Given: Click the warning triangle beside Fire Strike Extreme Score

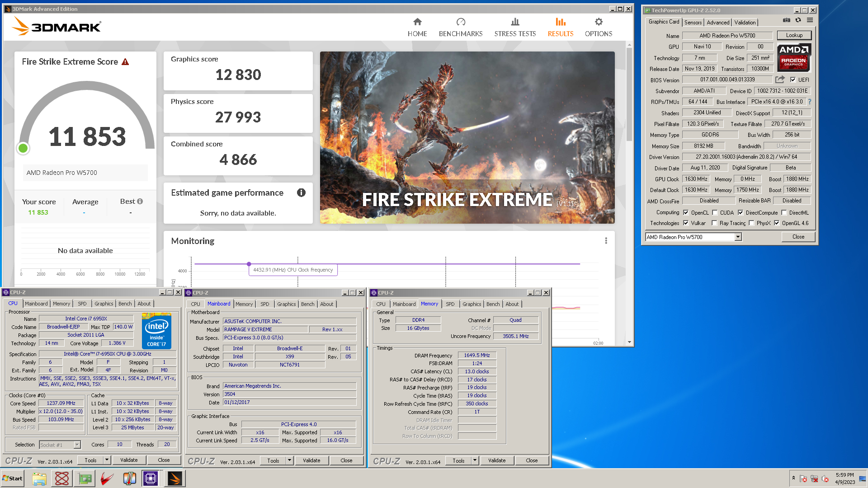Looking at the screenshot, I should pyautogui.click(x=126, y=62).
